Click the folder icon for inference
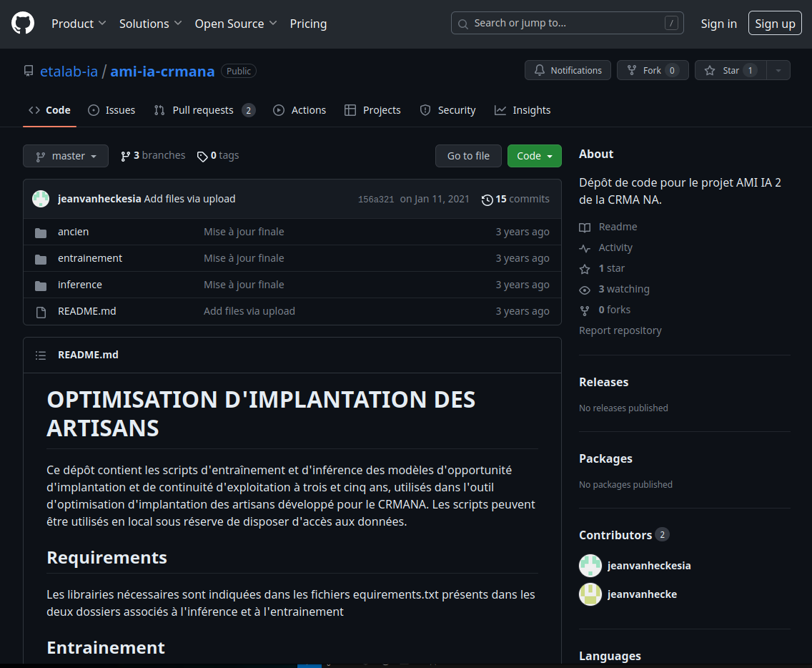Viewport: 812px width, 668px height. [41, 285]
